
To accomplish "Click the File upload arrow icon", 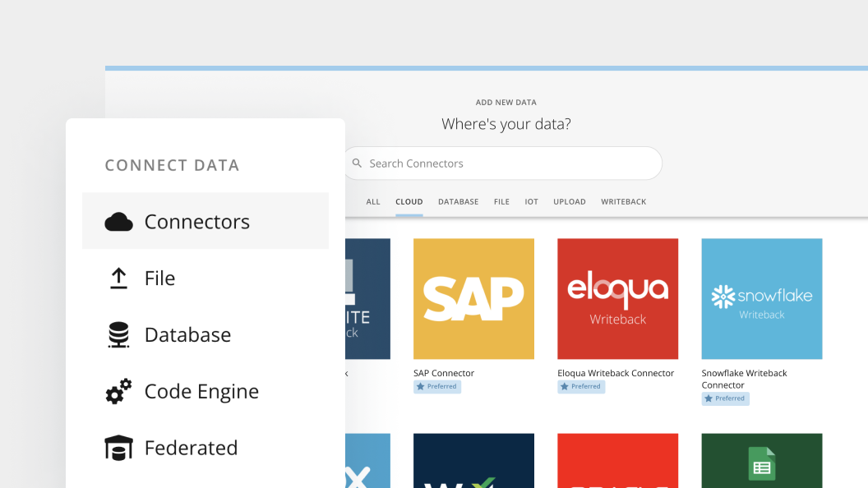I will click(118, 279).
